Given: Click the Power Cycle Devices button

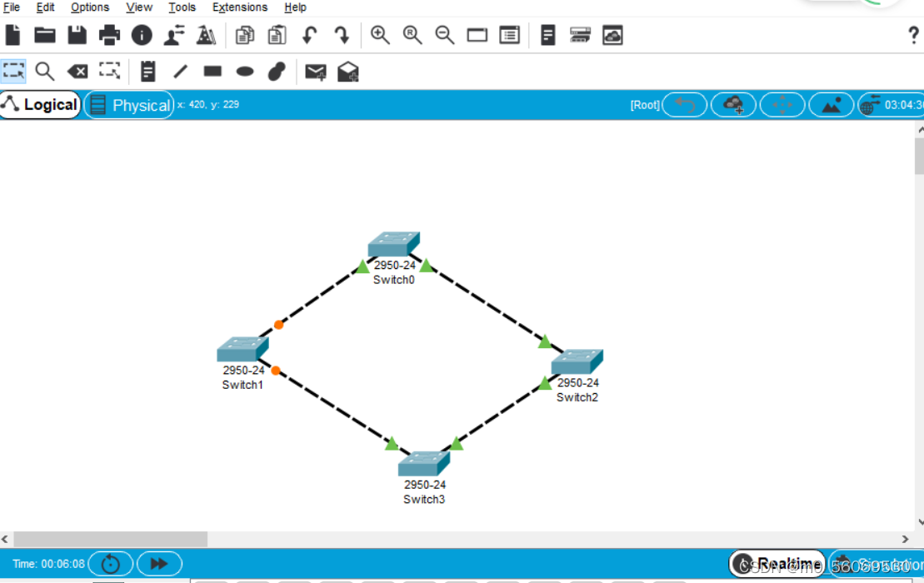Looking at the screenshot, I should (111, 564).
